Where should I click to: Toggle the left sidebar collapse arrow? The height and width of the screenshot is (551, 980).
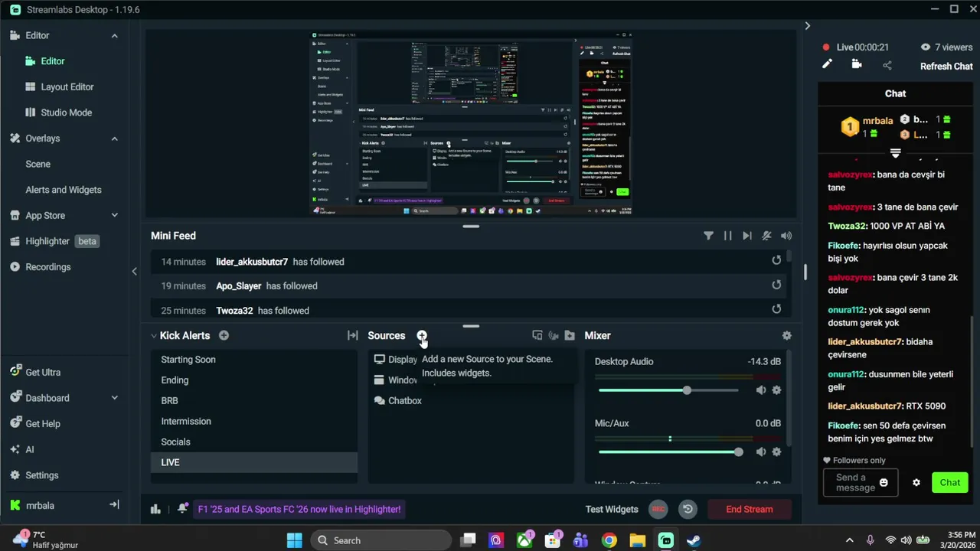[x=135, y=271]
